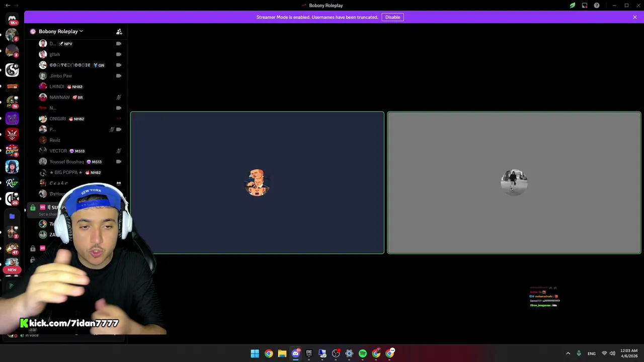Click the microphone tray icon
Viewport: 644px width, 362px height.
click(579, 353)
